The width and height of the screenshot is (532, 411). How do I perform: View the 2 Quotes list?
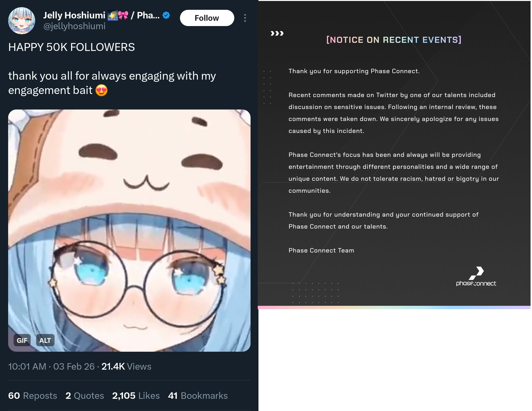pyautogui.click(x=85, y=396)
